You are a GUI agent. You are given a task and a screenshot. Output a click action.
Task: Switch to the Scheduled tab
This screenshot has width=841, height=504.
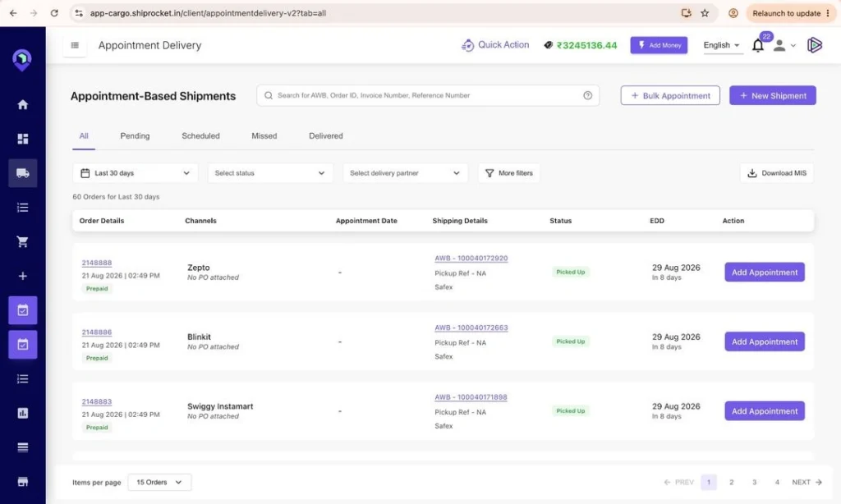coord(200,136)
